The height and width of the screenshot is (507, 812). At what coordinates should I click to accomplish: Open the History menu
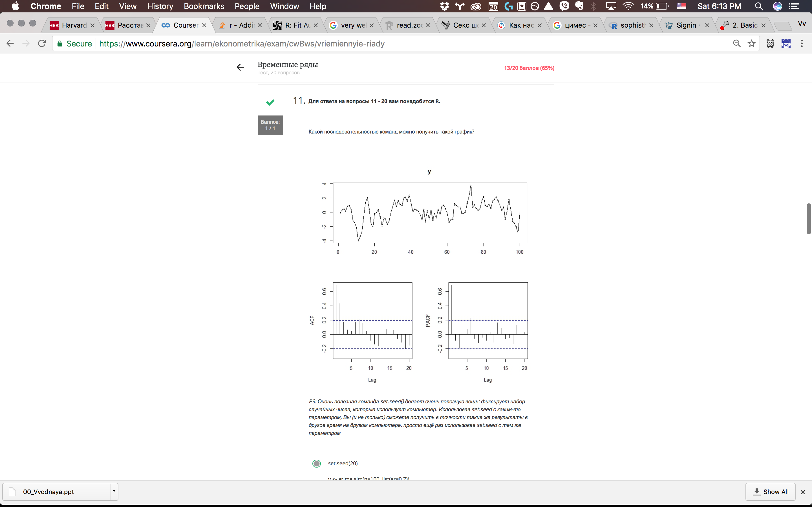pos(160,6)
